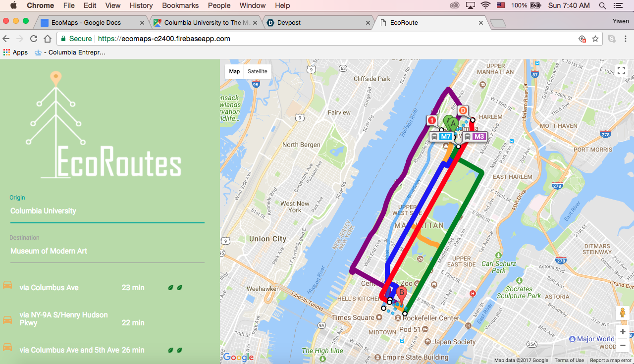634x364 pixels.
Task: Click the Wi-Fi status icon
Action: (x=485, y=5)
